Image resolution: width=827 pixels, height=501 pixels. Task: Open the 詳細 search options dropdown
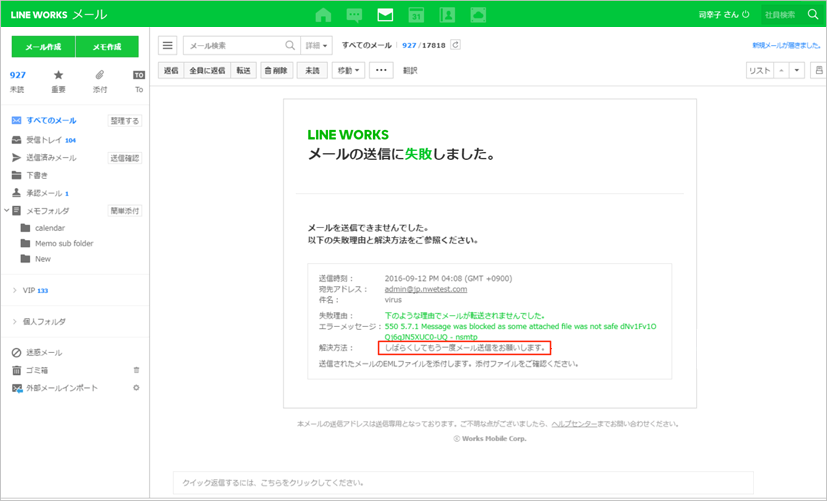click(x=316, y=45)
